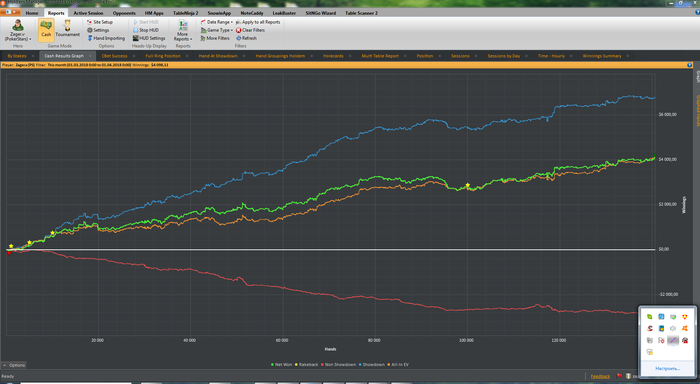
Task: Click the purple diagonal line tray icon
Action: pos(673,341)
